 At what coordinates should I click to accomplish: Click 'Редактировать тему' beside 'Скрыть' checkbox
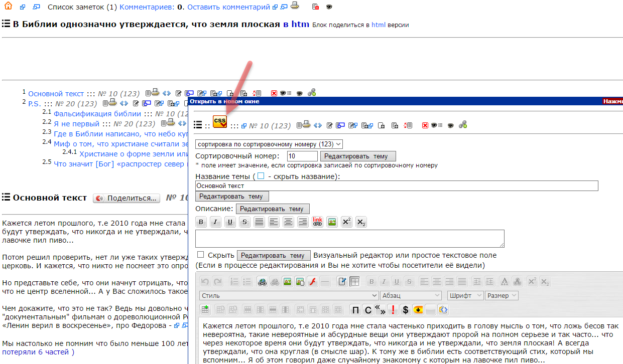tap(274, 255)
